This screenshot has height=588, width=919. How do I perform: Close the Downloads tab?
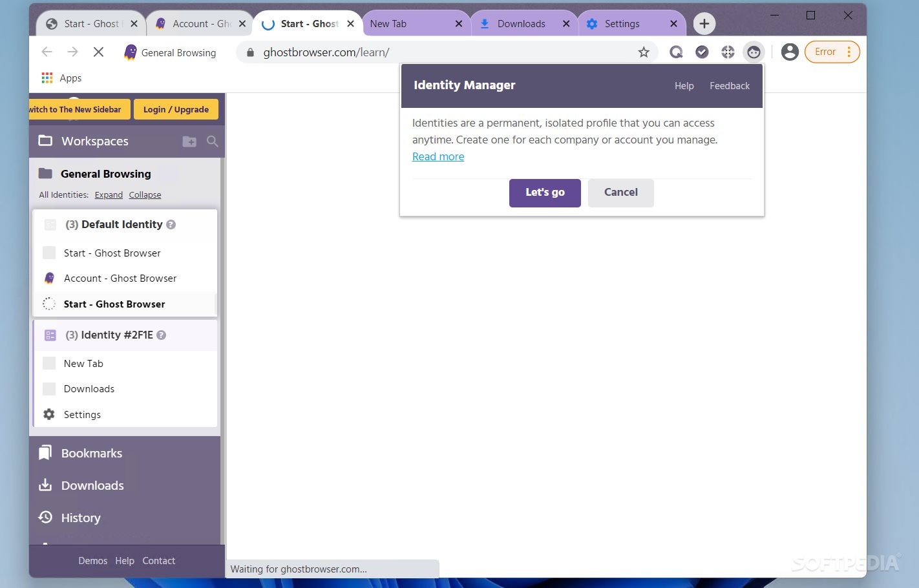coord(566,24)
